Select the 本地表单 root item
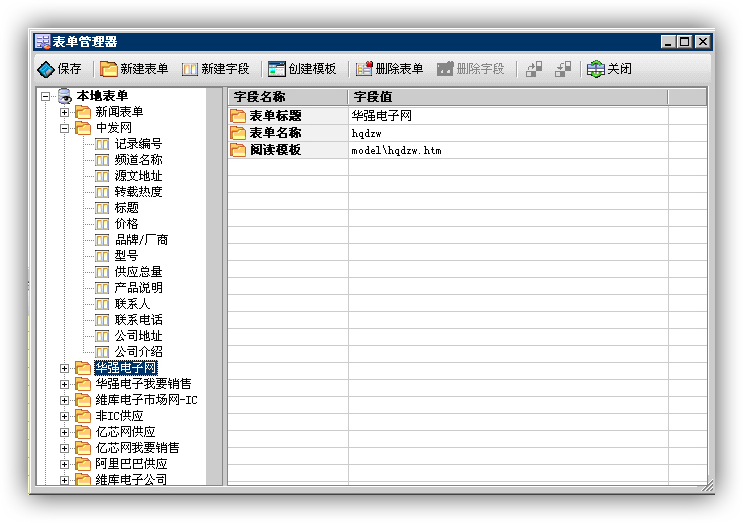The image size is (743, 523). 102,96
